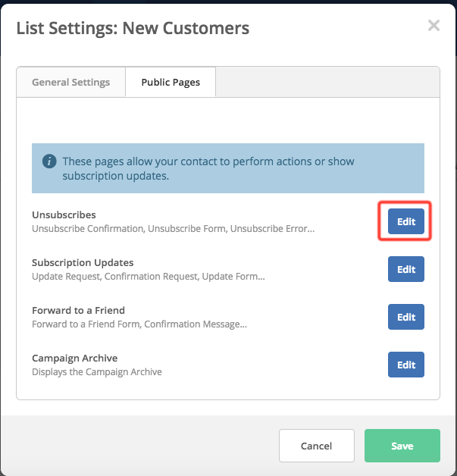Edit the Unsubscribes pages
This screenshot has width=457, height=476.
[x=406, y=221]
